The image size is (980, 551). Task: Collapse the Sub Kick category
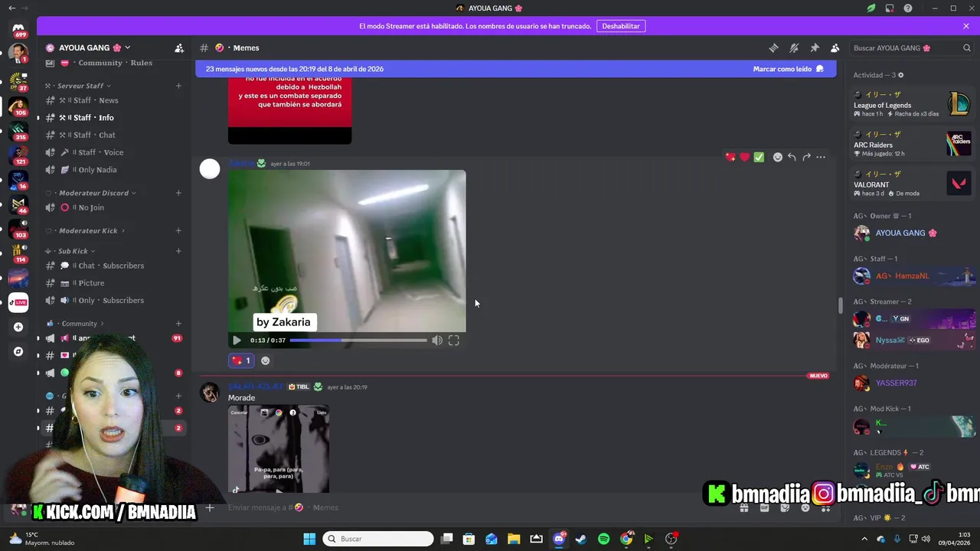click(x=73, y=251)
